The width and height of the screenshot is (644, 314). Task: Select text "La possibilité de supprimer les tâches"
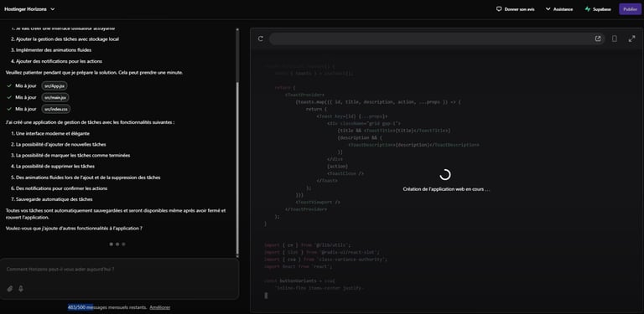click(55, 167)
